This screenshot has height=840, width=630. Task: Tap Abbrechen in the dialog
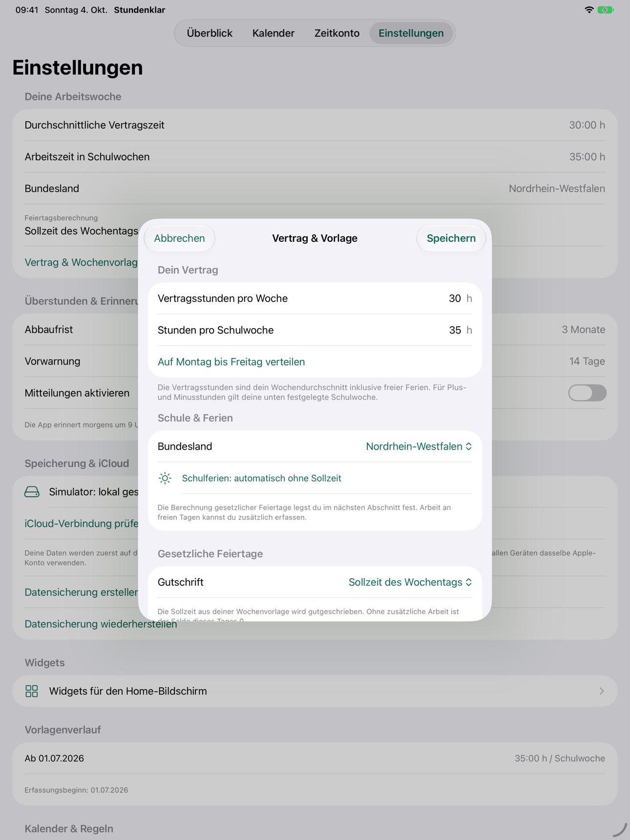[x=179, y=238]
